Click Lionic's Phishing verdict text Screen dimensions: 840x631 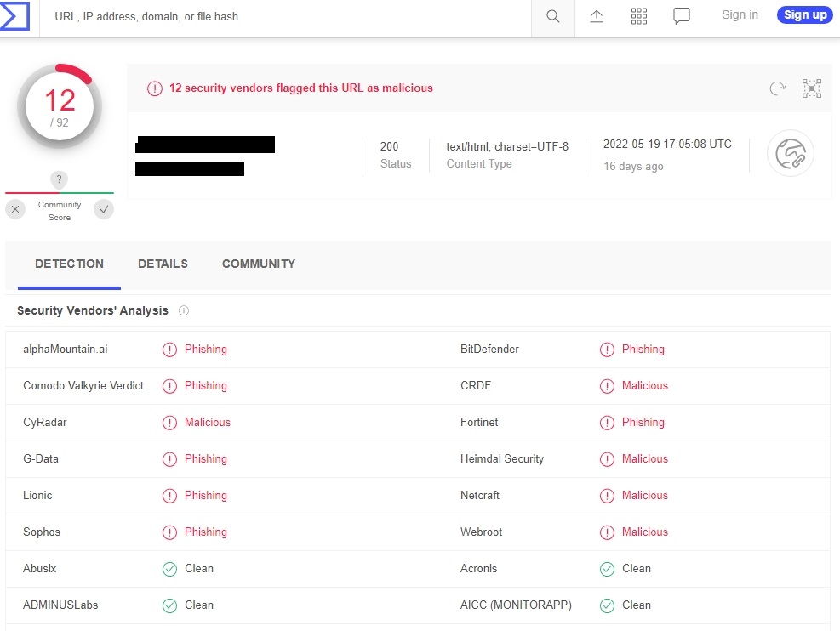[206, 495]
